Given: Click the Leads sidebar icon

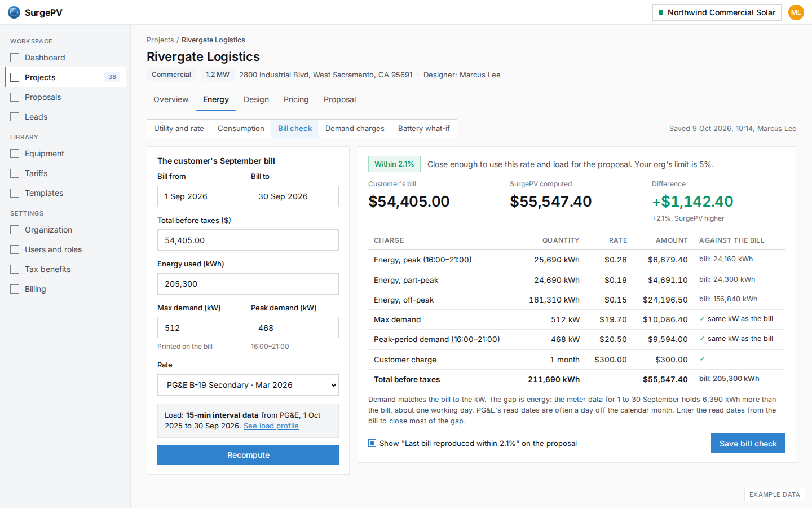Looking at the screenshot, I should pos(15,117).
